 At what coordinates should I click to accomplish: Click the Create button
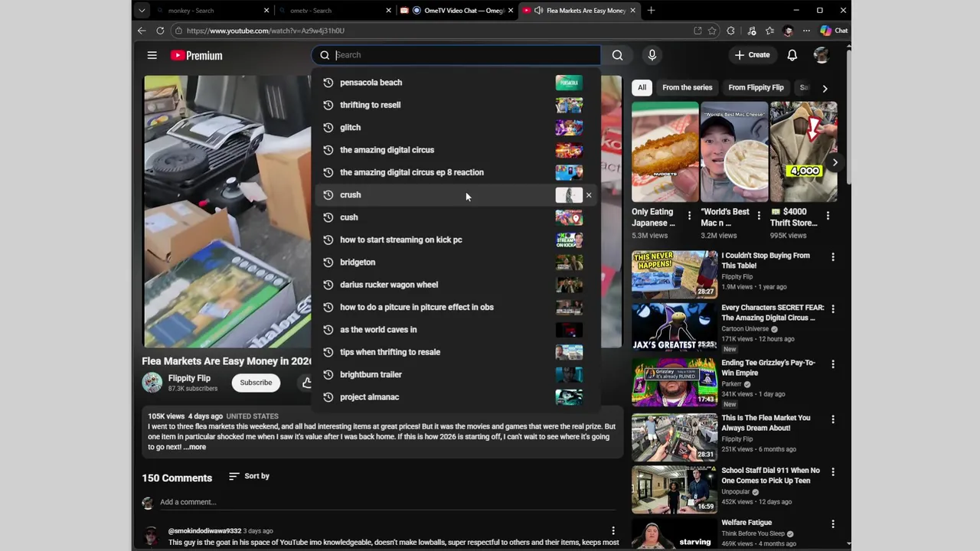pyautogui.click(x=753, y=55)
